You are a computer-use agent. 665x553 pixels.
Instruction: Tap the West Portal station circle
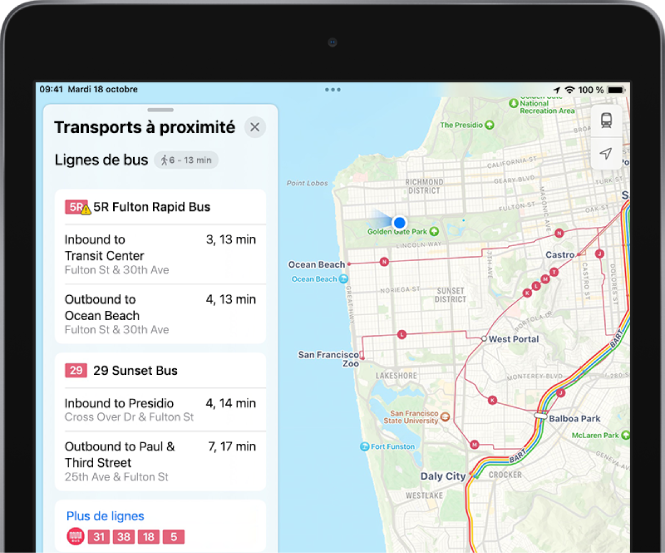[x=484, y=339]
